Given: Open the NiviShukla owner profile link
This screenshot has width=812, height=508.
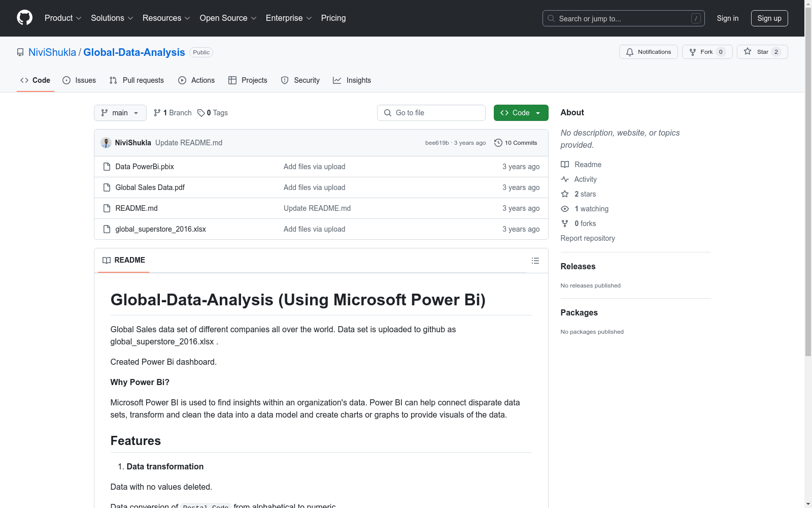Looking at the screenshot, I should (x=52, y=52).
